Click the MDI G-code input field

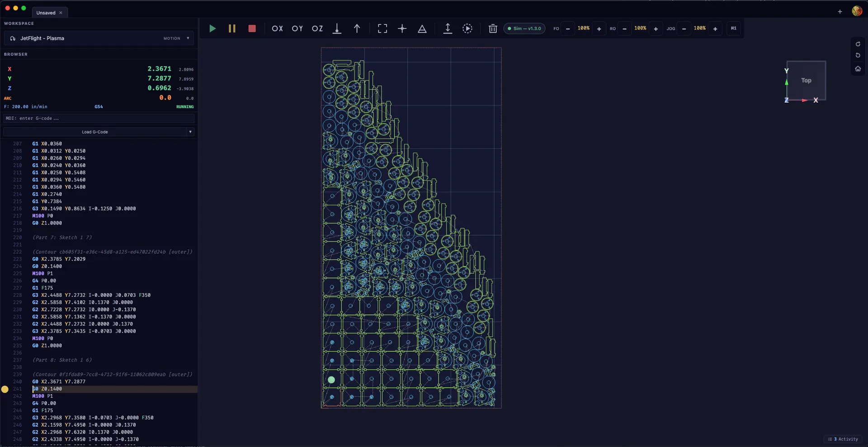click(99, 119)
